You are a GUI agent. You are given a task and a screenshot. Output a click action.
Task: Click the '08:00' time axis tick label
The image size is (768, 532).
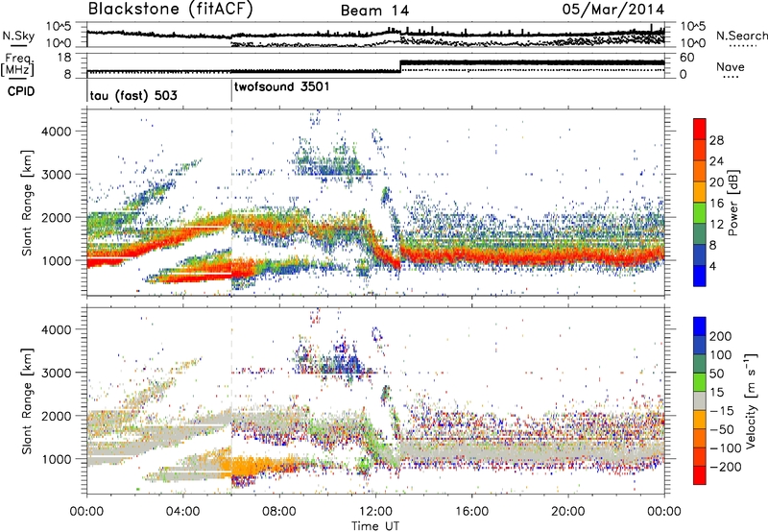tap(278, 512)
